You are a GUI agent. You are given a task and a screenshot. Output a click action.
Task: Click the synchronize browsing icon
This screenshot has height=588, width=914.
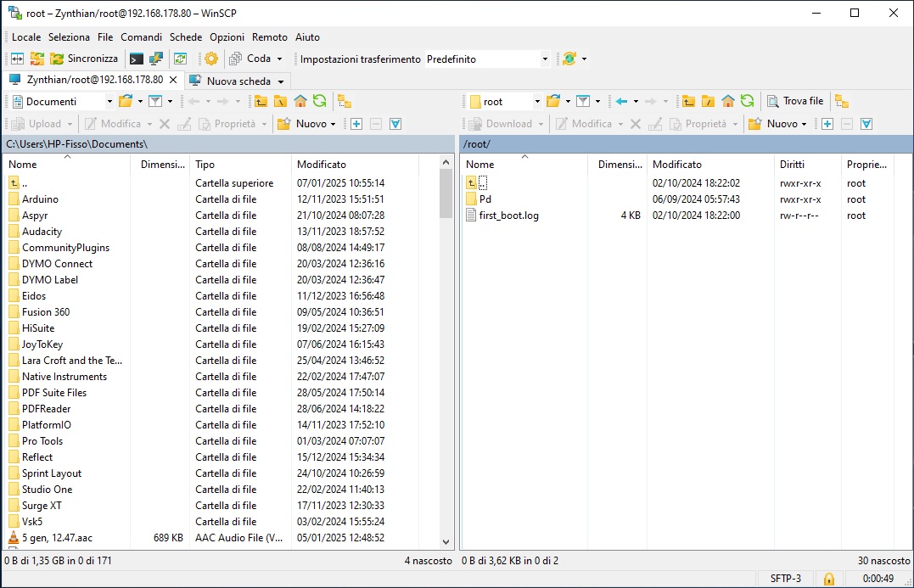tap(36, 59)
